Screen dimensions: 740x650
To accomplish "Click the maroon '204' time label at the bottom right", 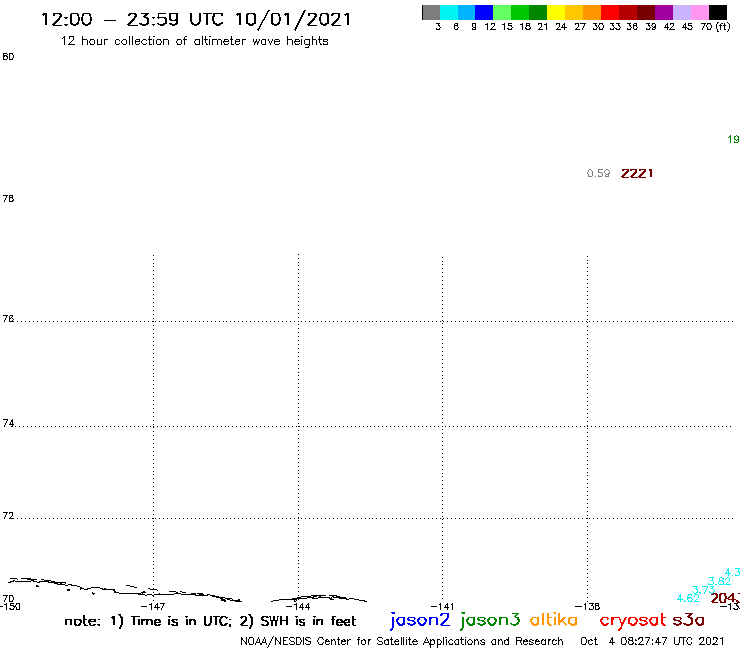I will pos(725,598).
